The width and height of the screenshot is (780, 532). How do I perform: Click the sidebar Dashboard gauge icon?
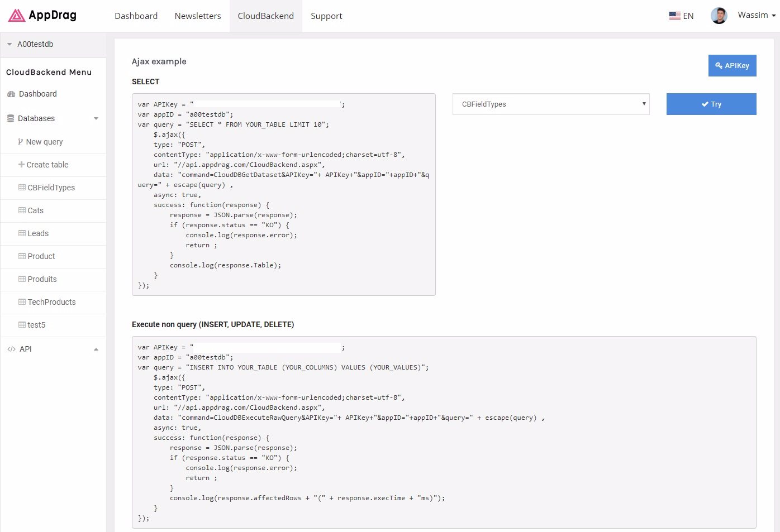pyautogui.click(x=11, y=94)
